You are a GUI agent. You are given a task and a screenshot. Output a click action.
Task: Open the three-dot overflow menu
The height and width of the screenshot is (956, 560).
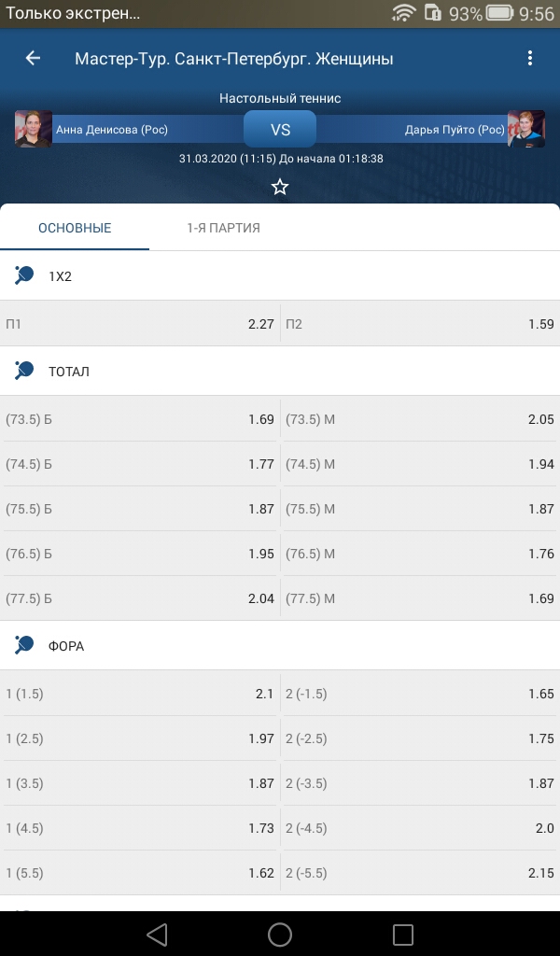point(529,58)
